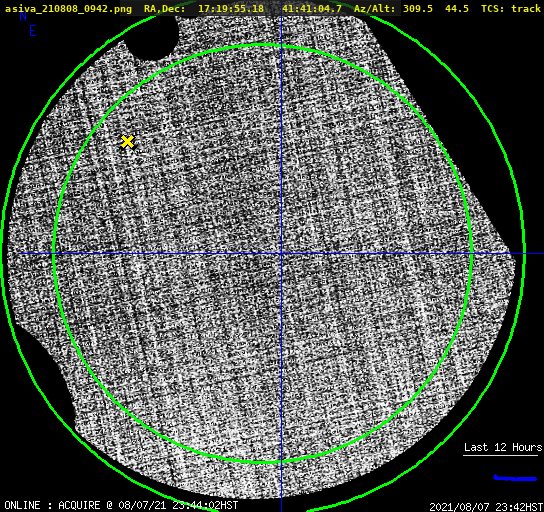Click the ONLINE : ACQUIRE status text
The image size is (544, 512).
pos(52,505)
